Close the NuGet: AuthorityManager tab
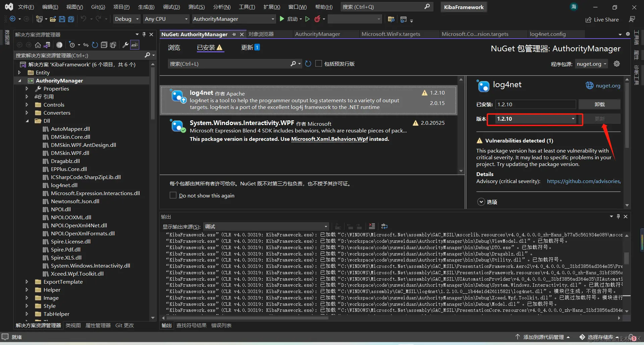 [242, 34]
